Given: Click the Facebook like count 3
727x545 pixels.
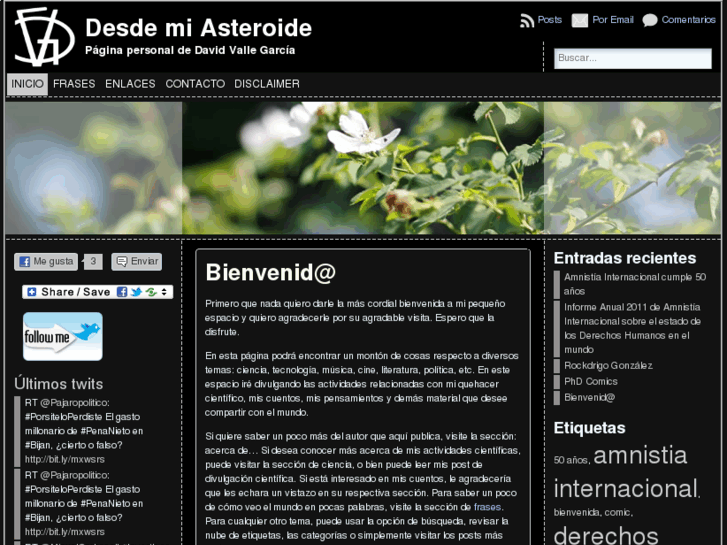Looking at the screenshot, I should tap(93, 262).
